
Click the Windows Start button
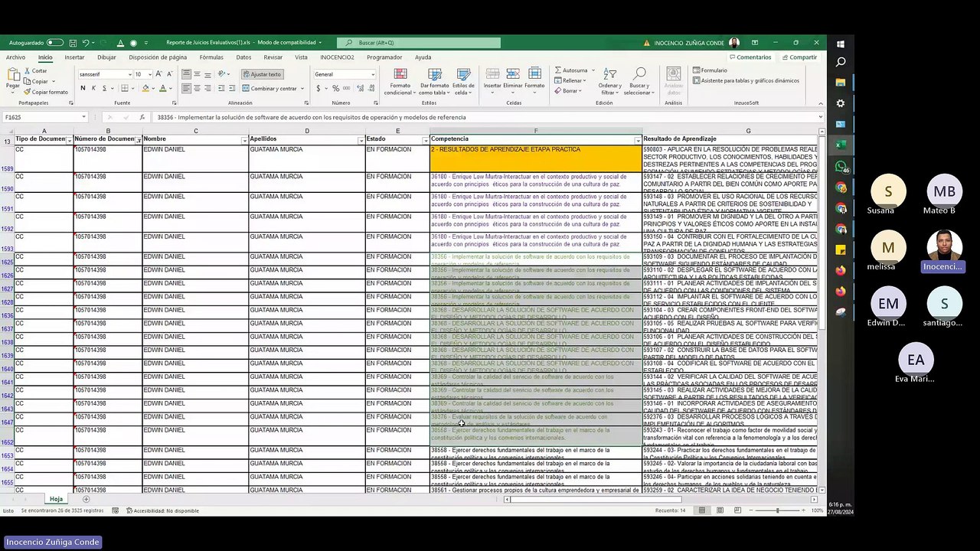(841, 43)
